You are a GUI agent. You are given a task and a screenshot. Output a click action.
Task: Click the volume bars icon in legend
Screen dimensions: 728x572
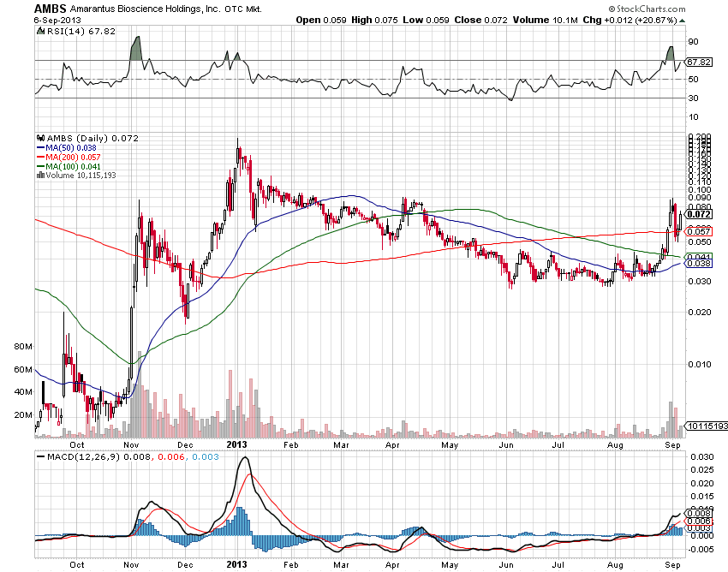pyautogui.click(x=40, y=176)
